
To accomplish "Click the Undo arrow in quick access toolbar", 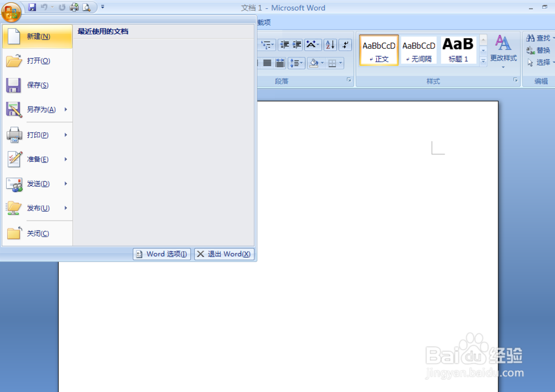I will (x=44, y=7).
